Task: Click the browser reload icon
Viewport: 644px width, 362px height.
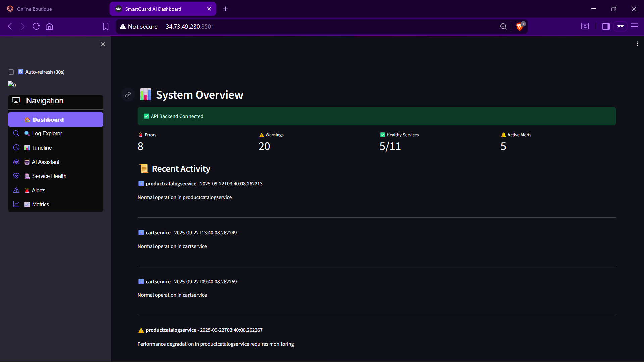Action: [x=36, y=26]
